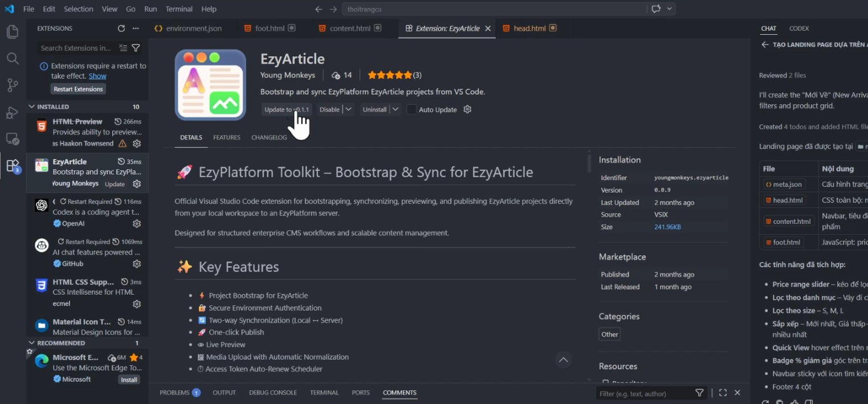Click the Uninstall extension button

[374, 109]
